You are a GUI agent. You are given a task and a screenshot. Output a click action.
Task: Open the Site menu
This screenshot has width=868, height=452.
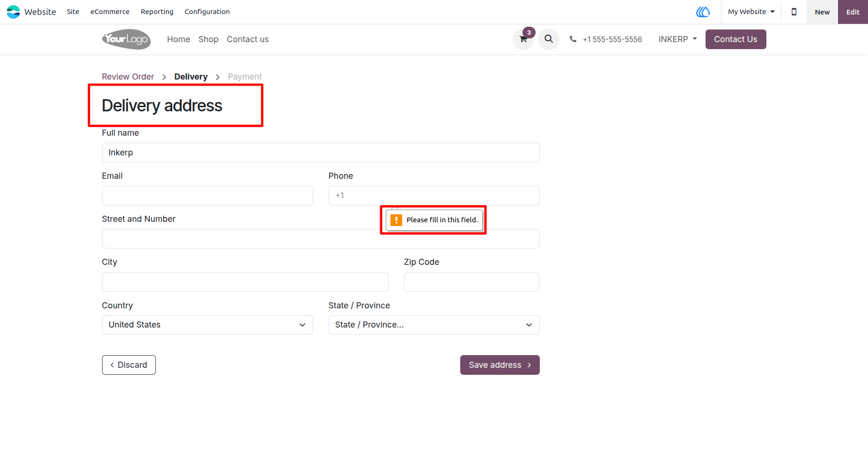[73, 12]
